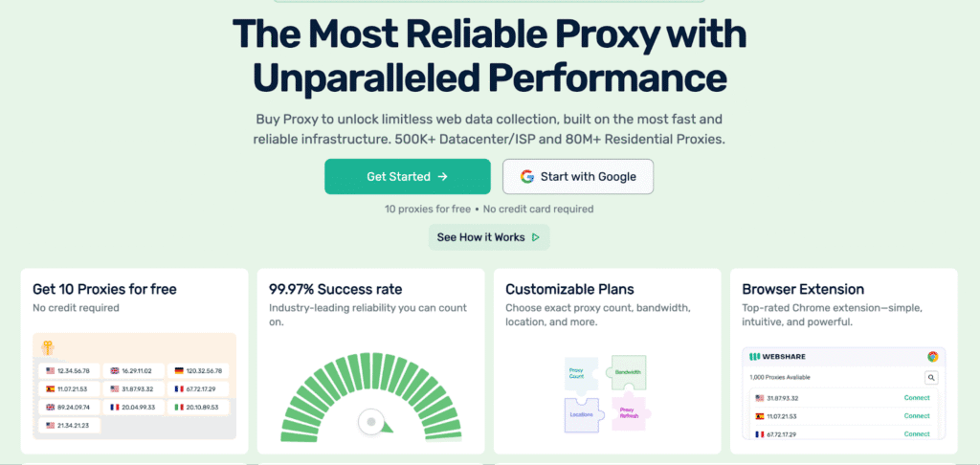
Task: Connect to proxy 11.07.21.53
Action: point(917,415)
